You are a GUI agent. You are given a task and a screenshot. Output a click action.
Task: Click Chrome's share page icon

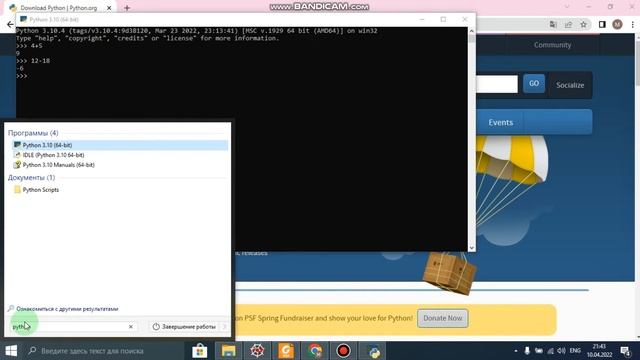[x=569, y=24]
